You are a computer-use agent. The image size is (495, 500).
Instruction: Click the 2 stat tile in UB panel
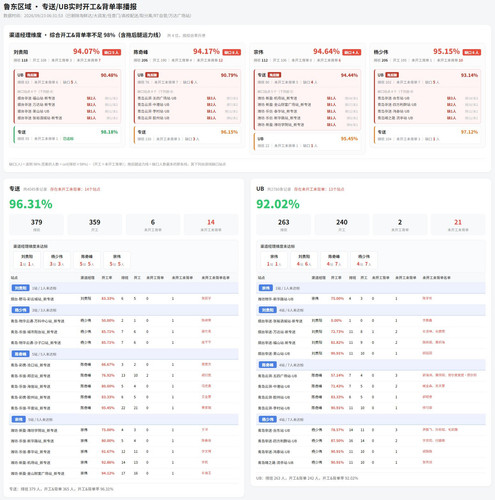coord(400,225)
